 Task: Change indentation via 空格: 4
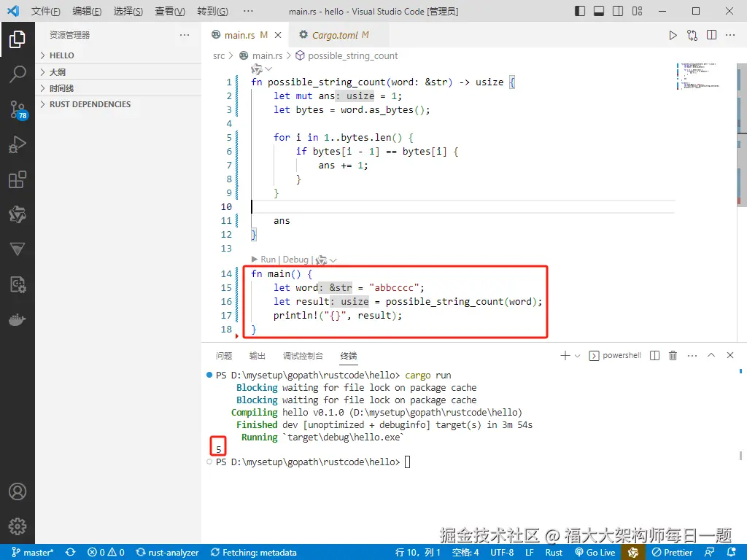(x=465, y=553)
